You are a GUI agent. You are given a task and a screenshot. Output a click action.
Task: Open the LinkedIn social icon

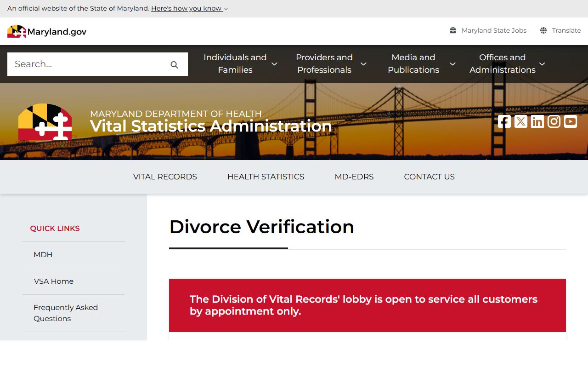537,121
